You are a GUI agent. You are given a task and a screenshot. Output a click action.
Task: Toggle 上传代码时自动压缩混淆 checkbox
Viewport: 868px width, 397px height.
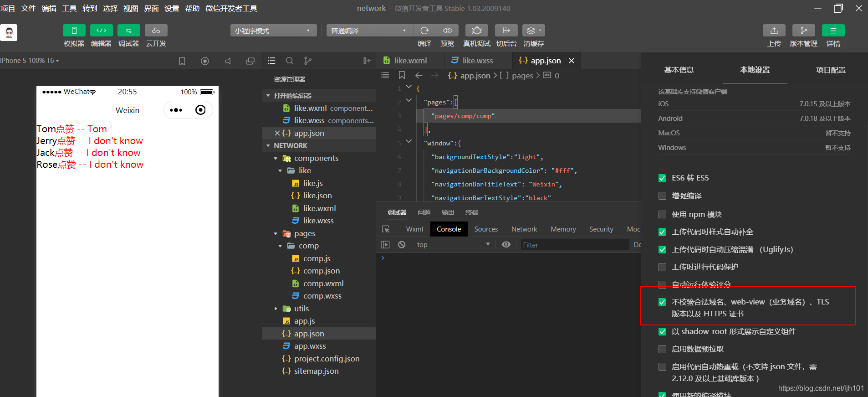click(662, 250)
